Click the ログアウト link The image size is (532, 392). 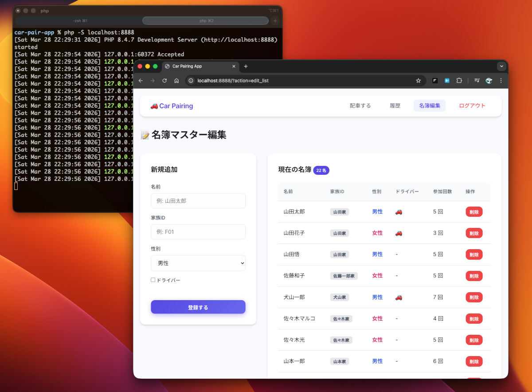click(x=472, y=106)
